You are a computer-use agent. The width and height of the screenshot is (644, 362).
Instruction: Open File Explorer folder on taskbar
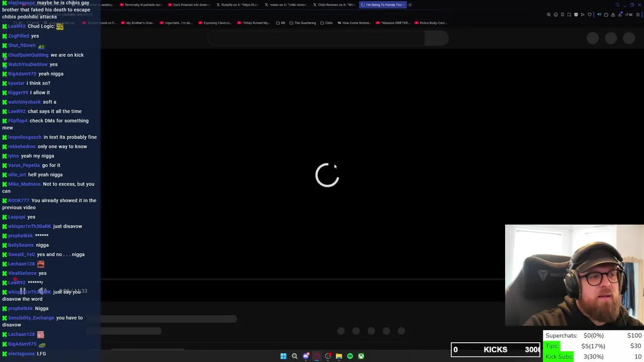coord(339,356)
